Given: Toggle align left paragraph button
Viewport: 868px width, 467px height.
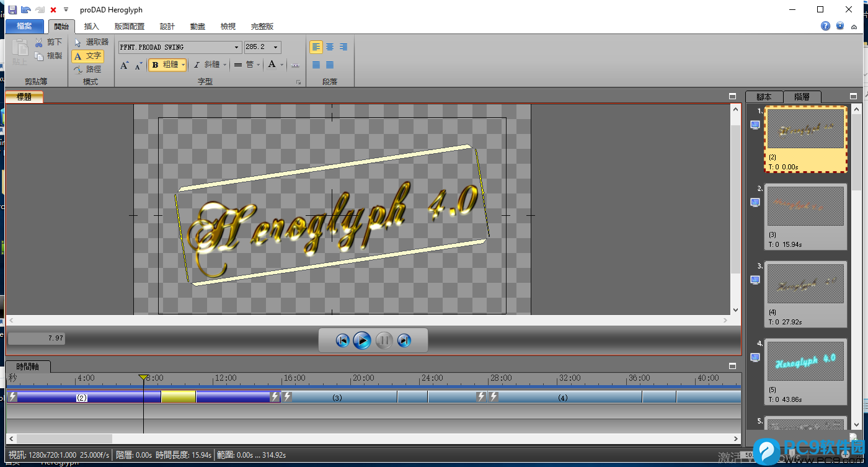Looking at the screenshot, I should pyautogui.click(x=316, y=47).
